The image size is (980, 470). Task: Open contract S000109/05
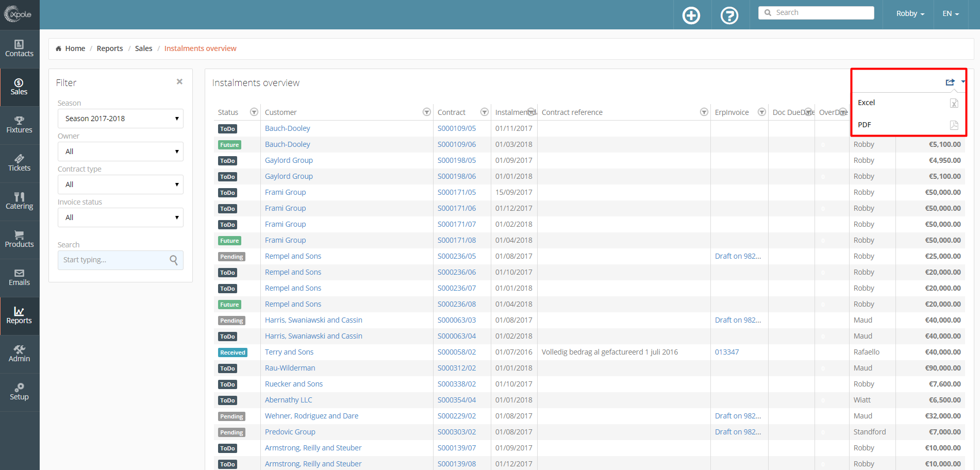click(457, 128)
